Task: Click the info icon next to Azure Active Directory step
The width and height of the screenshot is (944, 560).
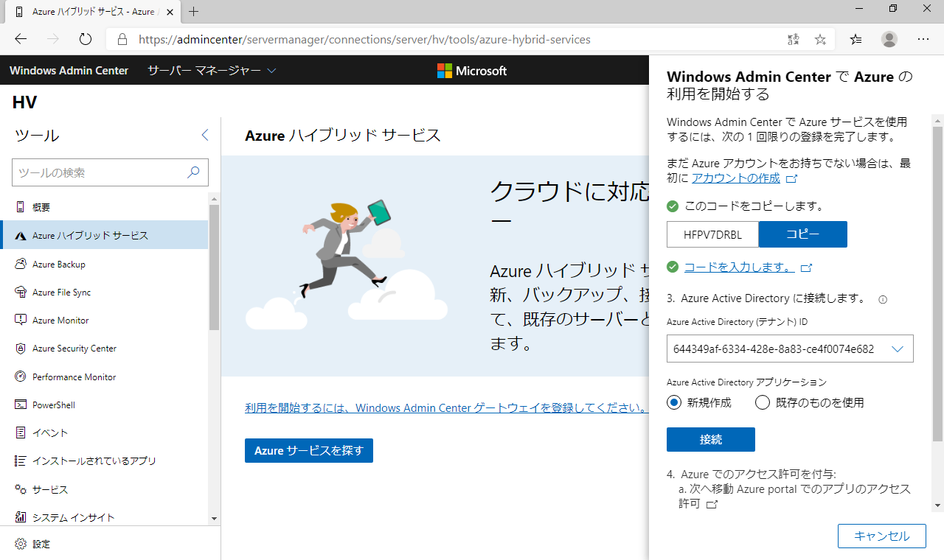Action: tap(883, 300)
